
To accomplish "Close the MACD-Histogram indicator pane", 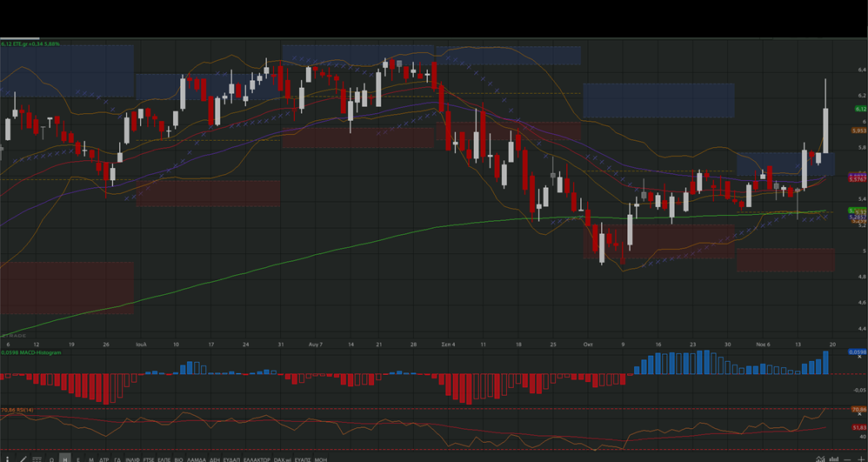I will pyautogui.click(x=859, y=357).
